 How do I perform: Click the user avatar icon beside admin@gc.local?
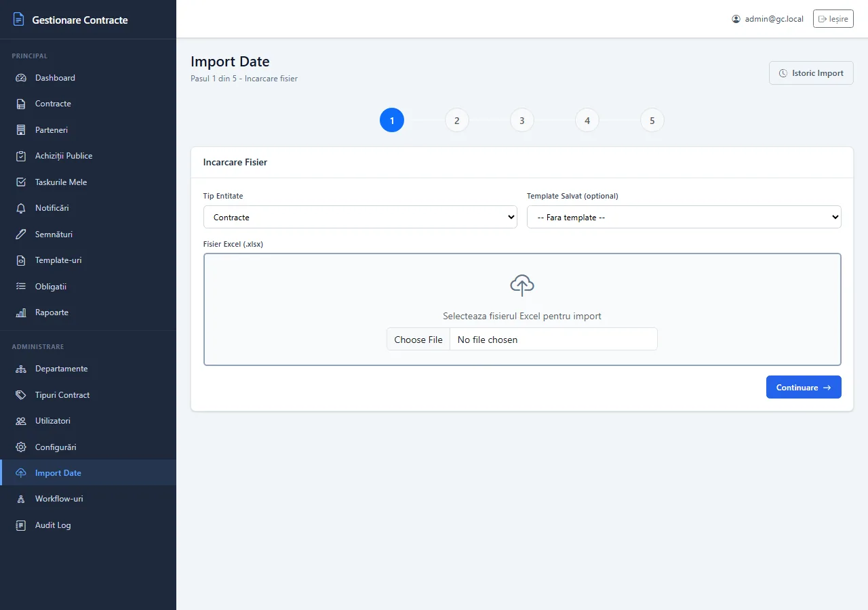(736, 19)
